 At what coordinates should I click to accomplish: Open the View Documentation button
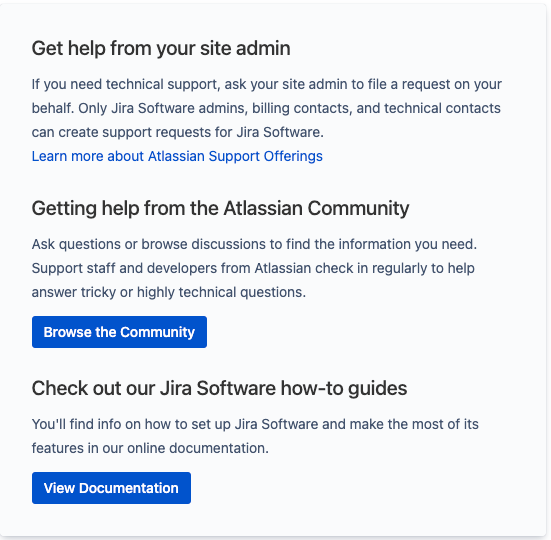point(111,488)
